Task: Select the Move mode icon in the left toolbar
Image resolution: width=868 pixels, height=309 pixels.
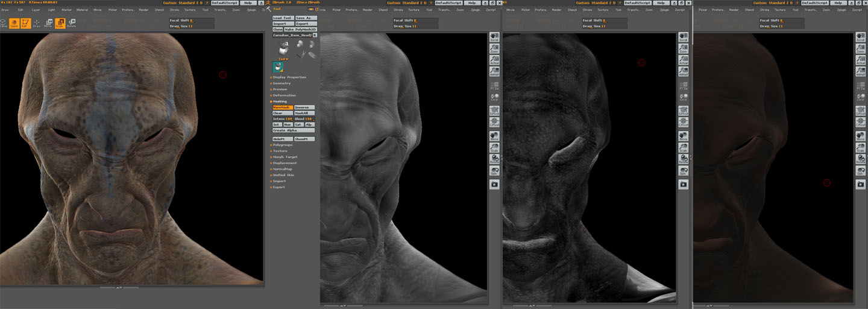Action: coord(48,24)
